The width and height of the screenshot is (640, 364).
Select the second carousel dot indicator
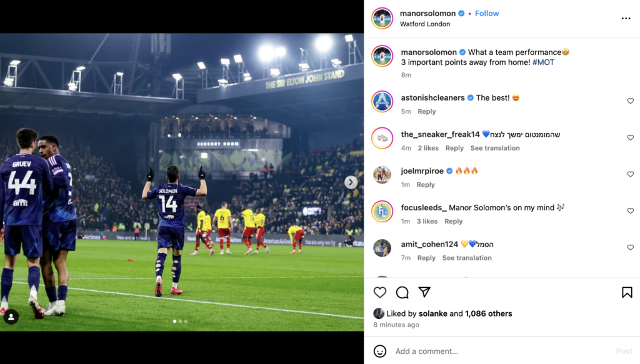(181, 321)
